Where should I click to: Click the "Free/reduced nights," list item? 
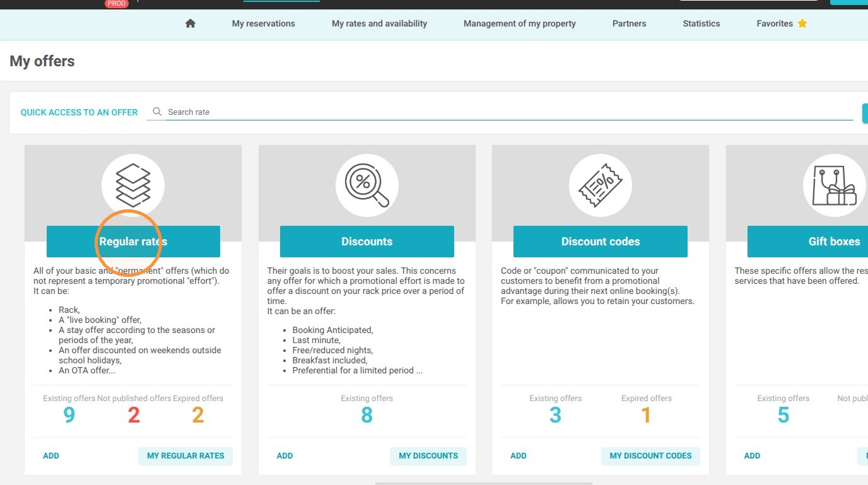click(333, 350)
